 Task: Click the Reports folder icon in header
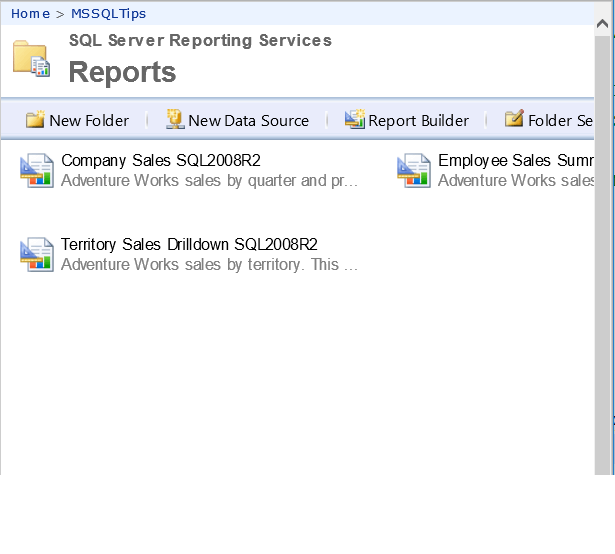(31, 58)
